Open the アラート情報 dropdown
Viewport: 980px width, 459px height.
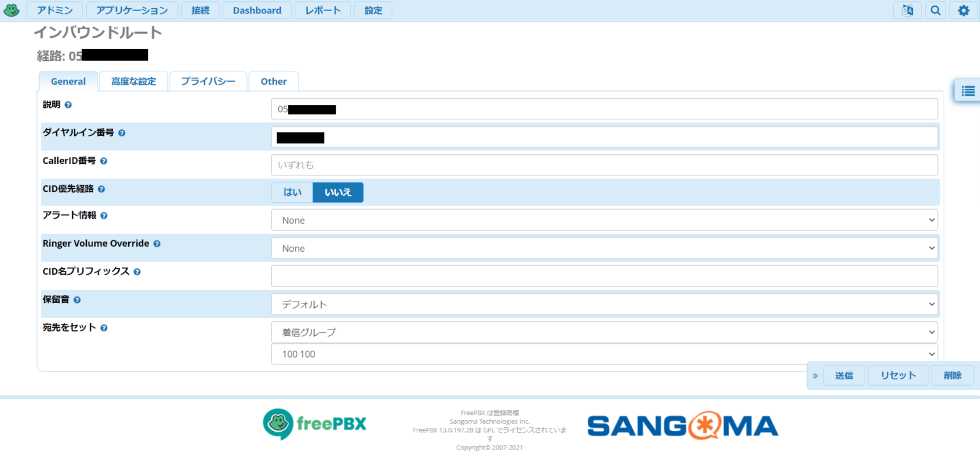(x=604, y=219)
